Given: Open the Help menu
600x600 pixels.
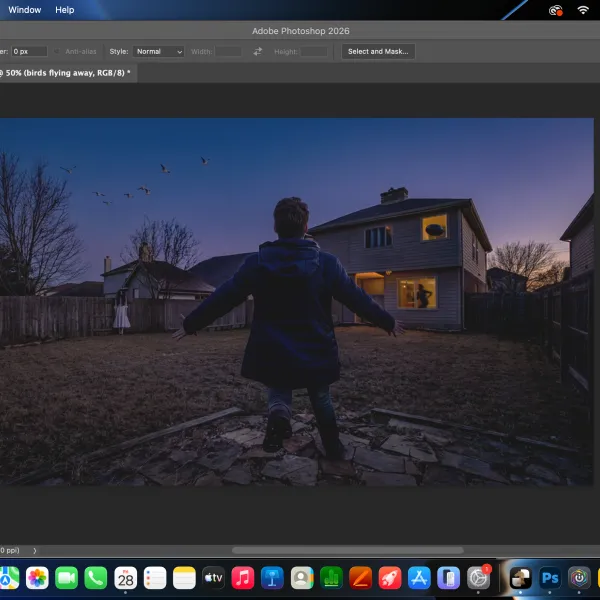Looking at the screenshot, I should [65, 10].
